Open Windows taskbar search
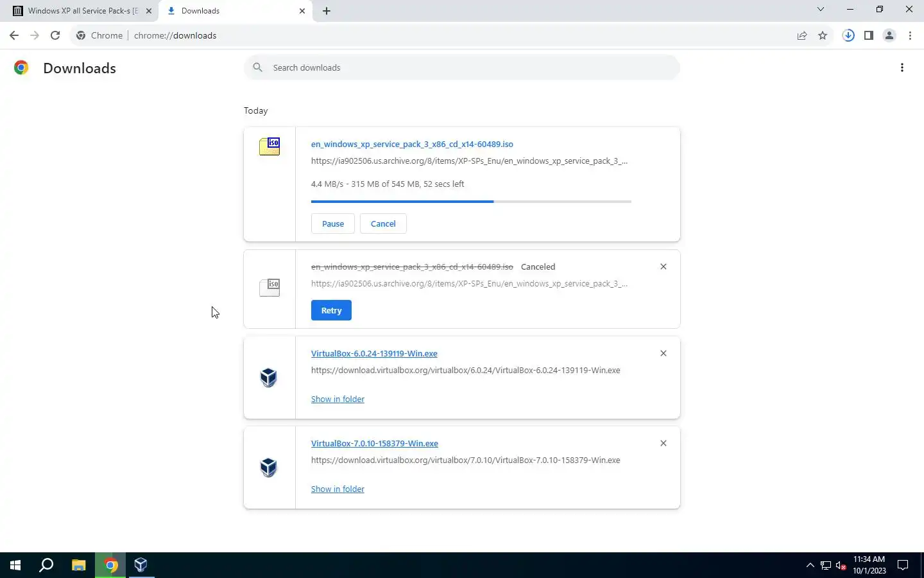This screenshot has width=924, height=578. pyautogui.click(x=46, y=565)
